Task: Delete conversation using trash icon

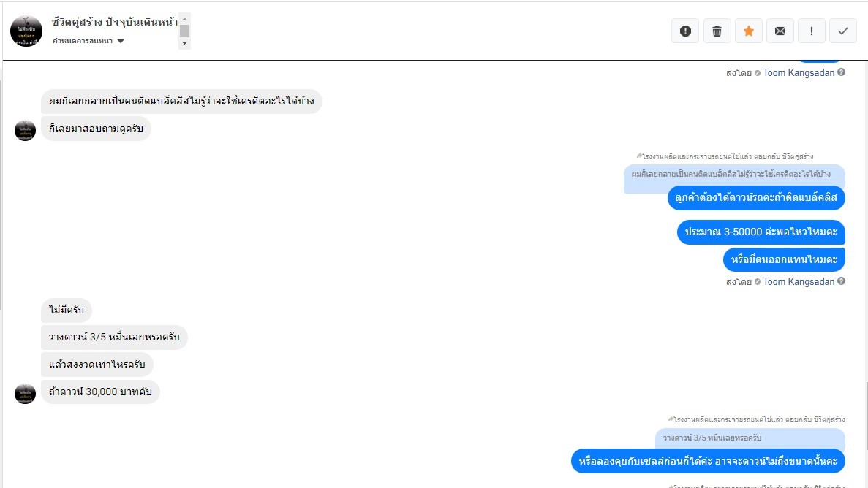Action: pyautogui.click(x=717, y=31)
